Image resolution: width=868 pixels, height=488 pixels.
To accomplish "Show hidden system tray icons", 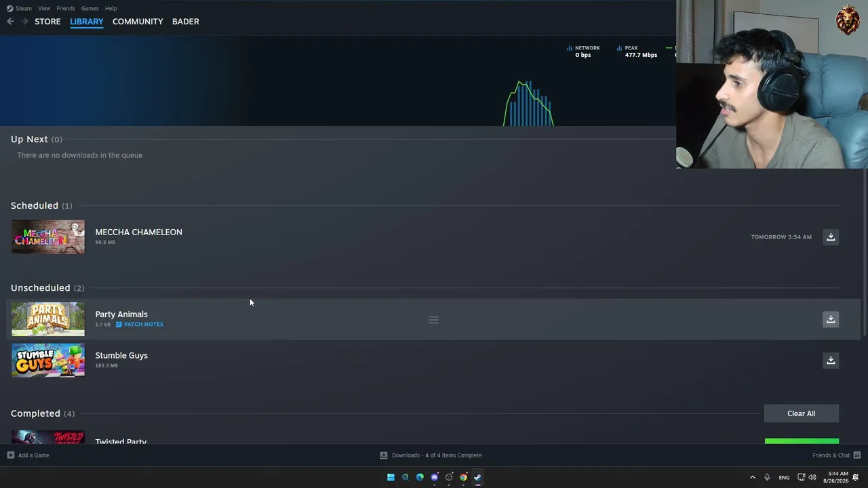I will click(752, 477).
